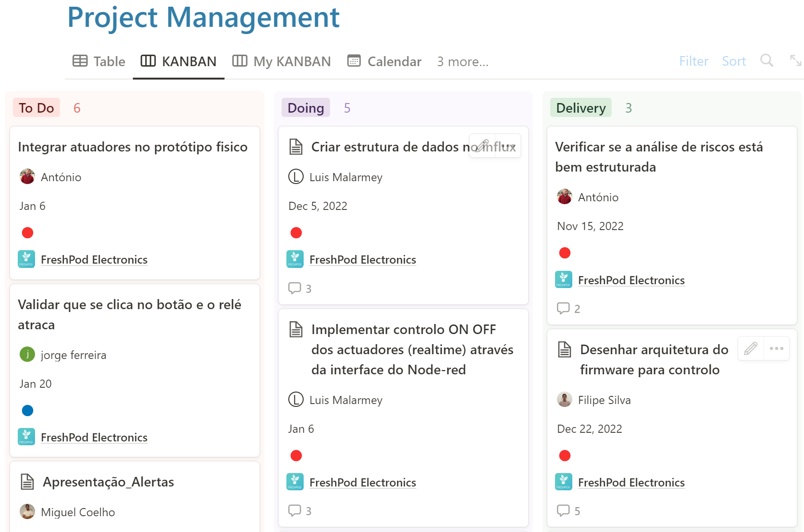The image size is (804, 532).
Task: Open comments on the Implementar controlo card
Action: (x=300, y=511)
